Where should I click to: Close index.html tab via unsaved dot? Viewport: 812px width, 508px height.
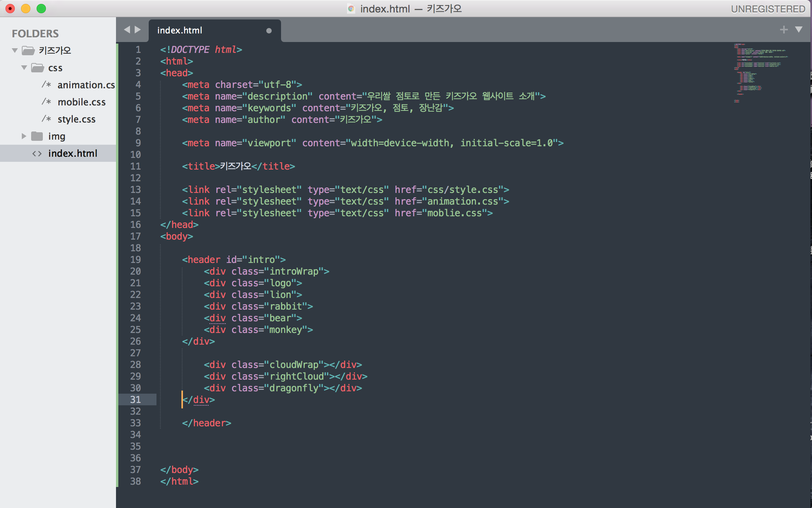point(269,31)
